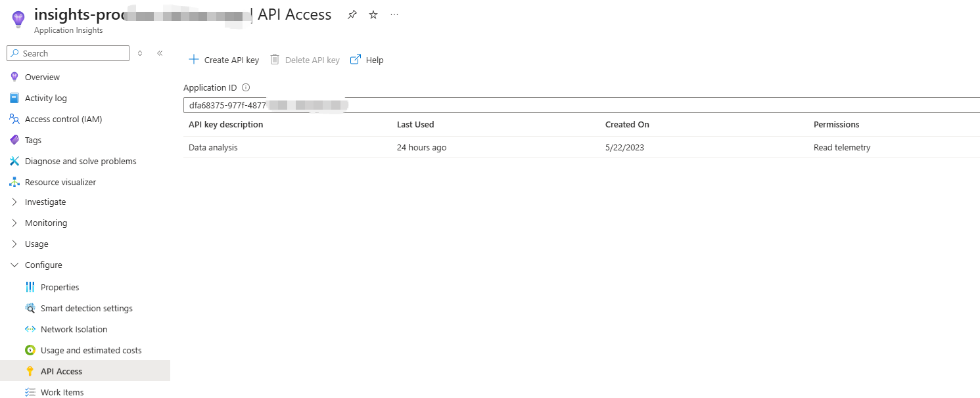Click the Application ID info icon
This screenshot has height=398, width=980.
point(246,87)
